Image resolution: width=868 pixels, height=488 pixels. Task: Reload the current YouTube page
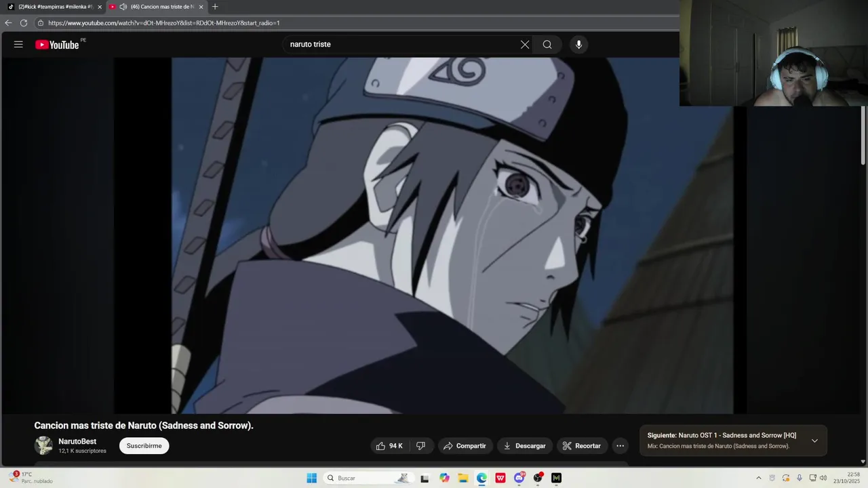pos(24,23)
